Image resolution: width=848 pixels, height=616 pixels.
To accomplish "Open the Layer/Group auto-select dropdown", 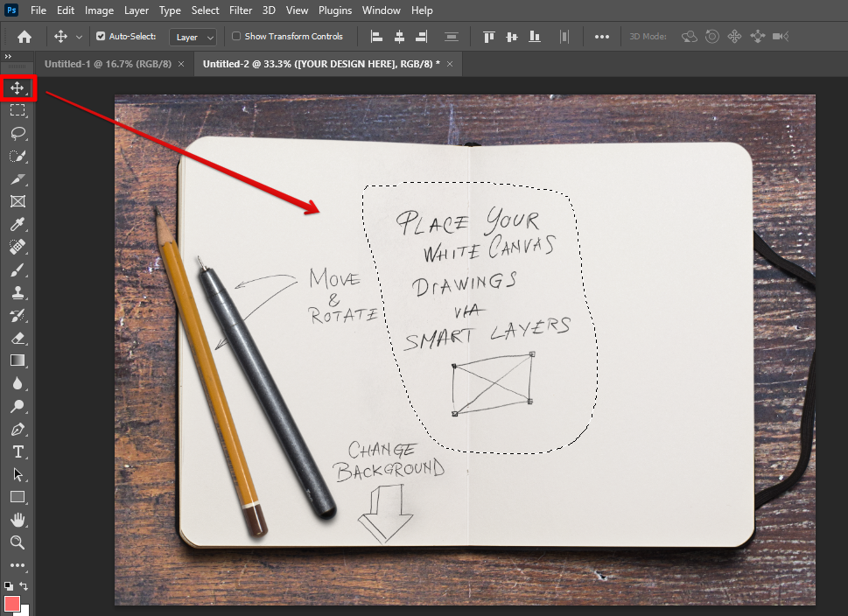I will click(195, 37).
